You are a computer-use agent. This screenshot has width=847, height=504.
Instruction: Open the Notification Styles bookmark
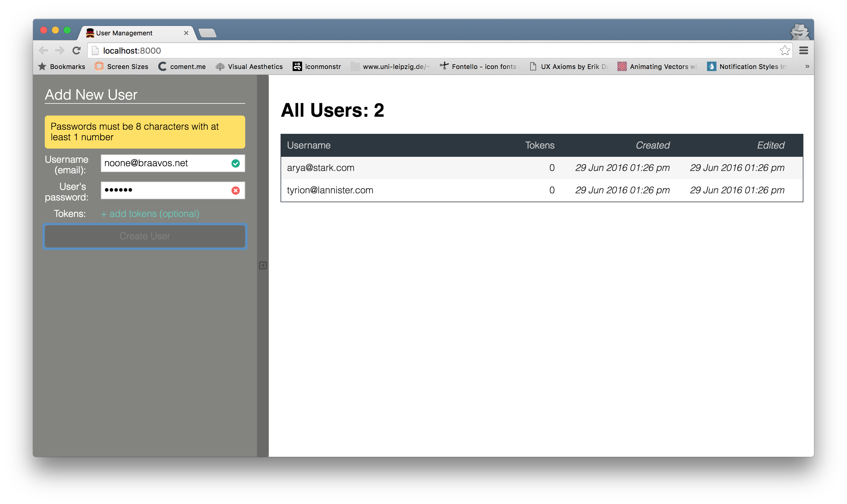747,67
